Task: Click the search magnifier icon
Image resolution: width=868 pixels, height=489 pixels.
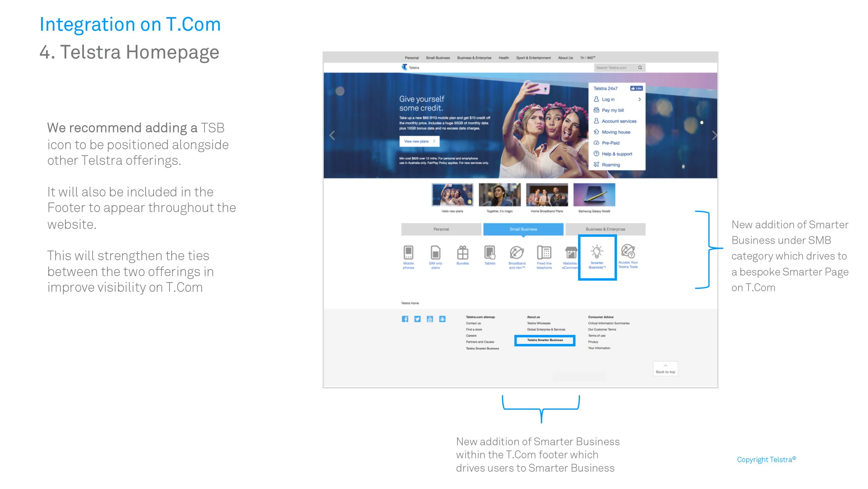Action: tap(640, 68)
